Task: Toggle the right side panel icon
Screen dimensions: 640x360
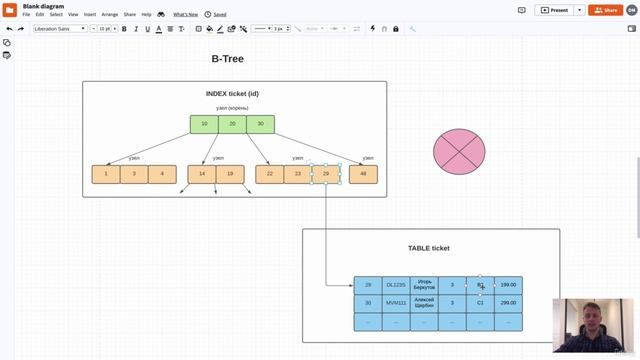Action: pyautogui.click(x=631, y=29)
